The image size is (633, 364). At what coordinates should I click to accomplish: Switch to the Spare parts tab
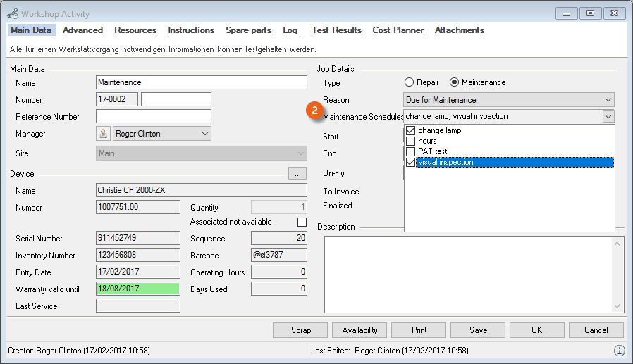click(248, 30)
